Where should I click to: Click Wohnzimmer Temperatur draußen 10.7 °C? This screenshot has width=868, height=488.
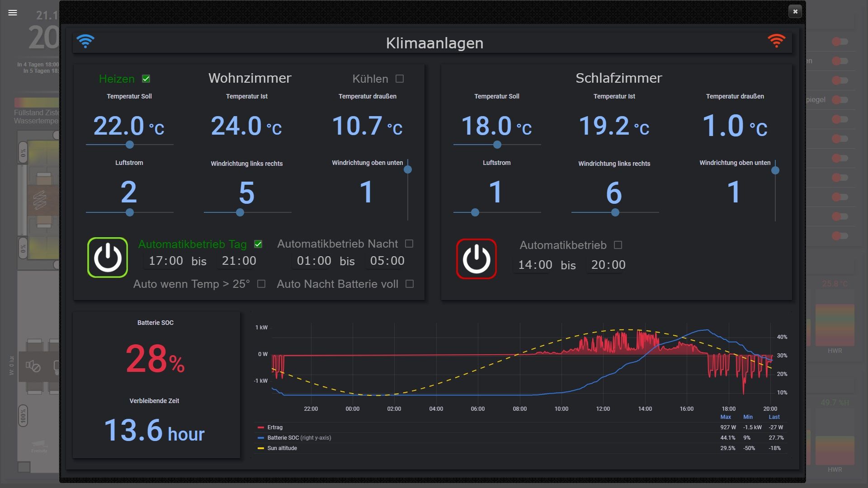[367, 126]
